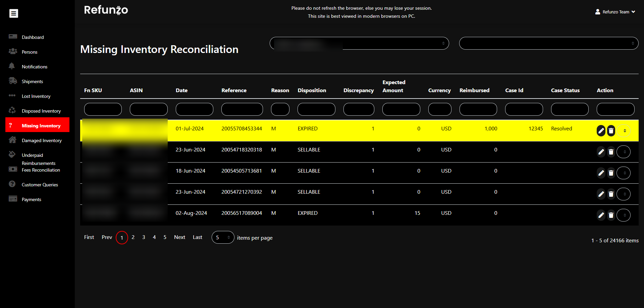Open action dropdown for 01-Jul-2024 row

tap(624, 131)
